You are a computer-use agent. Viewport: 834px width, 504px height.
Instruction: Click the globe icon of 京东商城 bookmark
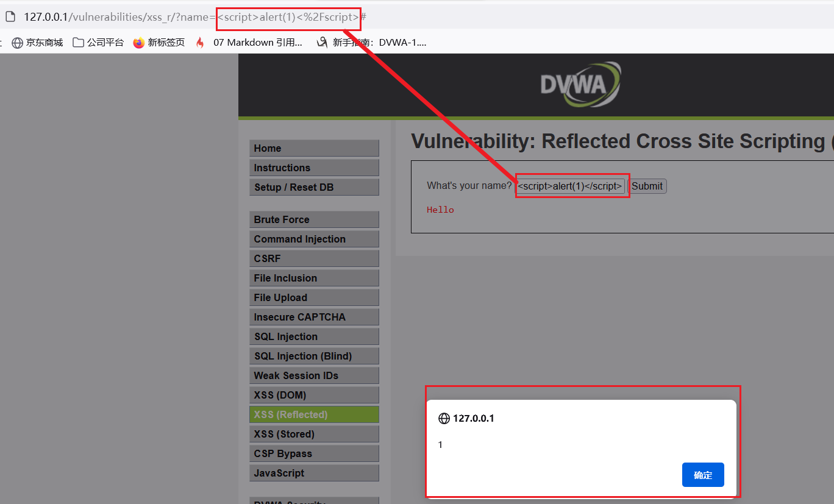pyautogui.click(x=17, y=43)
